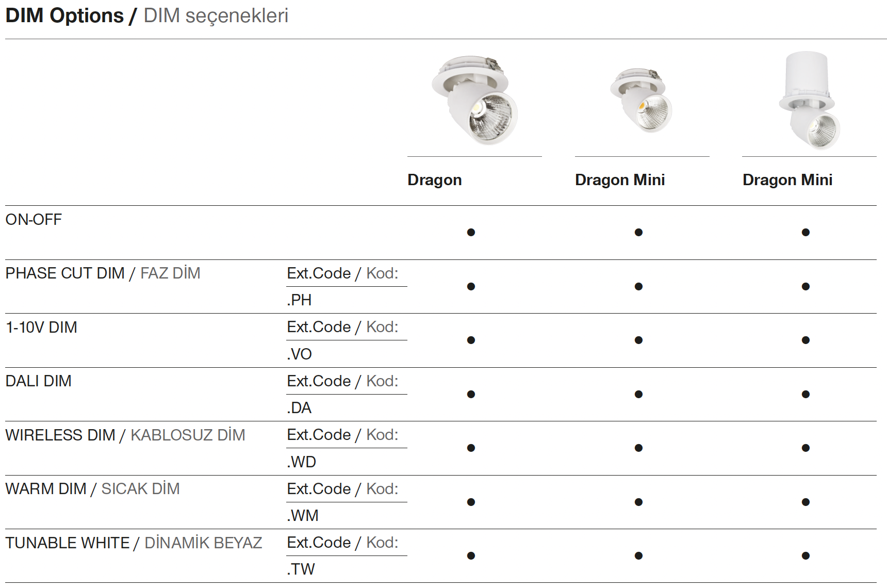
Task: Click the large Dragon spotlight product image
Action: 474,100
